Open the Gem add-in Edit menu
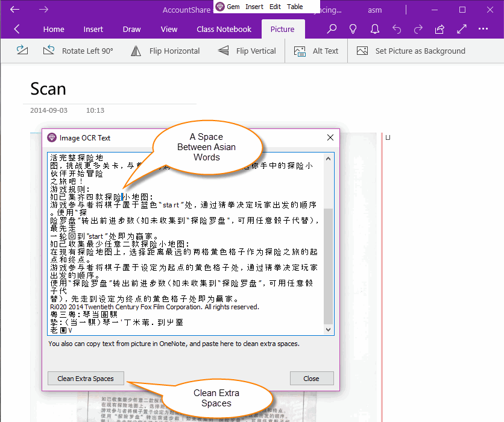 275,7
